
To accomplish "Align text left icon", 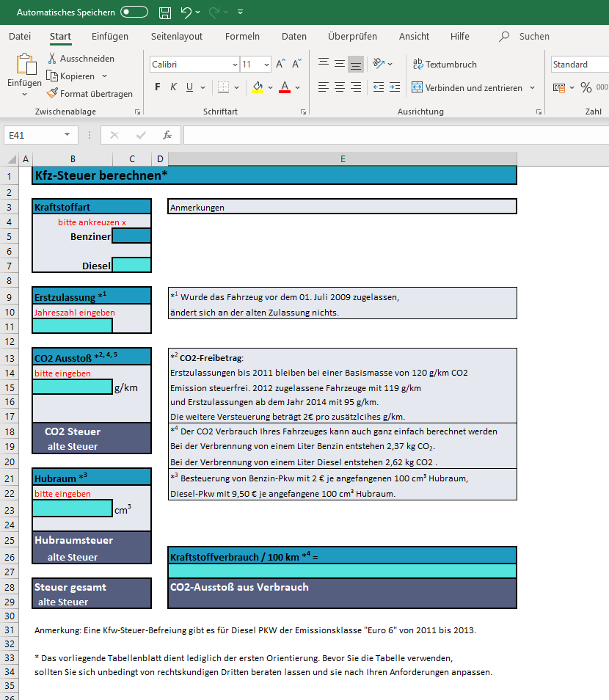I will coord(324,87).
